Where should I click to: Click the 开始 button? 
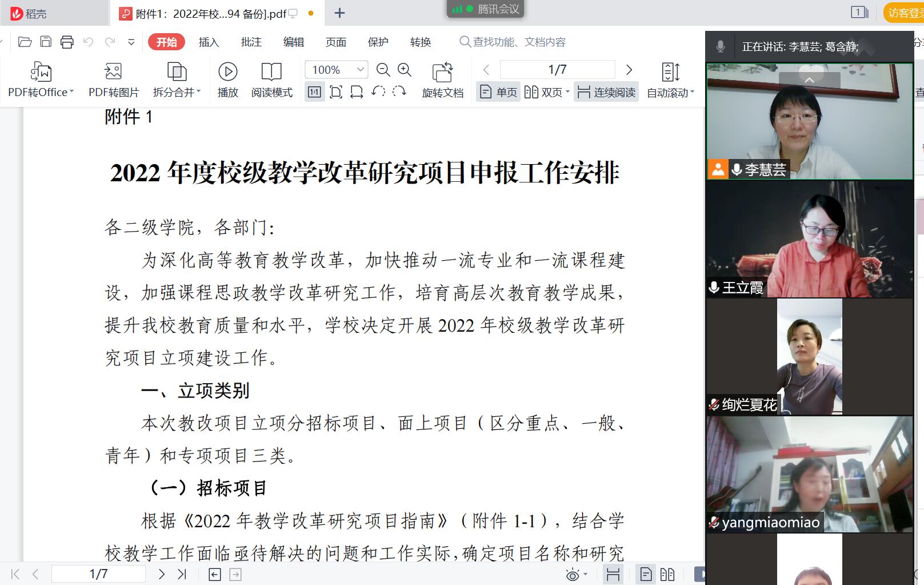(166, 42)
